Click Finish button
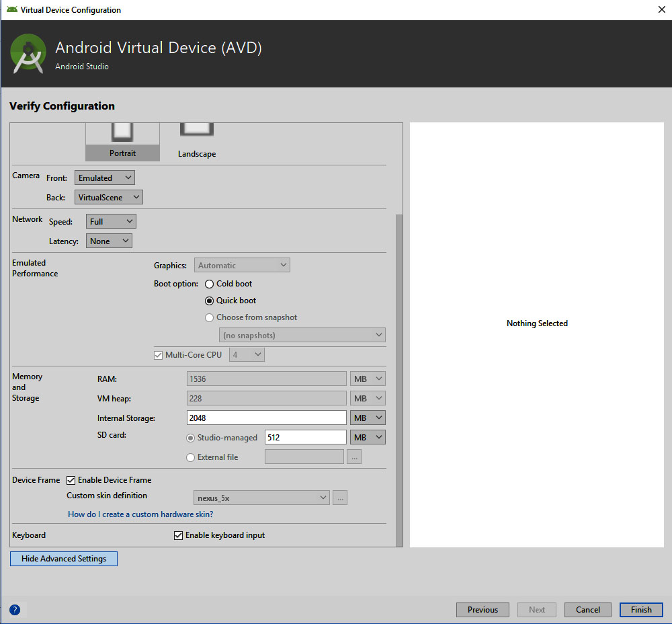This screenshot has height=624, width=672. [x=641, y=610]
